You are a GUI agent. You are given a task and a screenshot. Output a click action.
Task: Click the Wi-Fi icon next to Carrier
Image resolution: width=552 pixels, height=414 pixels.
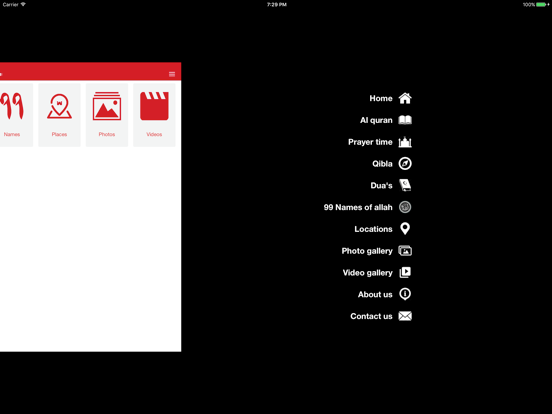tap(23, 5)
